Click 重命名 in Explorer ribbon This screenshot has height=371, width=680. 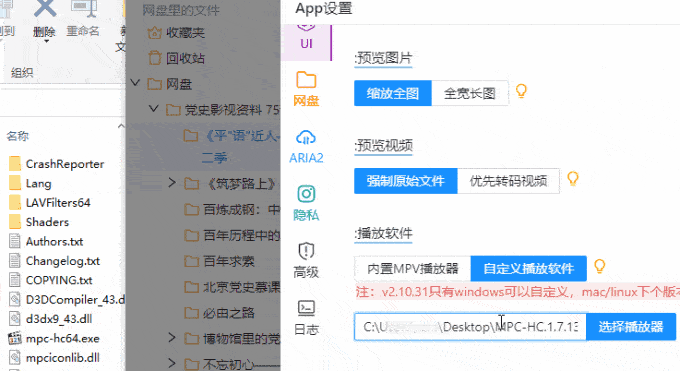point(83,19)
